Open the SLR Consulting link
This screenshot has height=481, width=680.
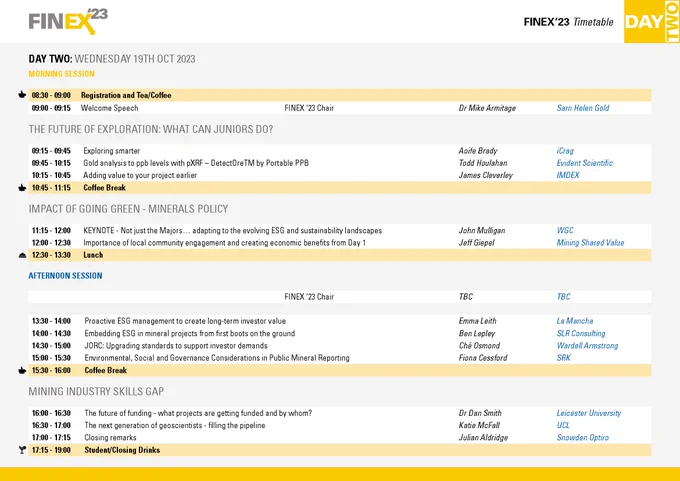581,334
